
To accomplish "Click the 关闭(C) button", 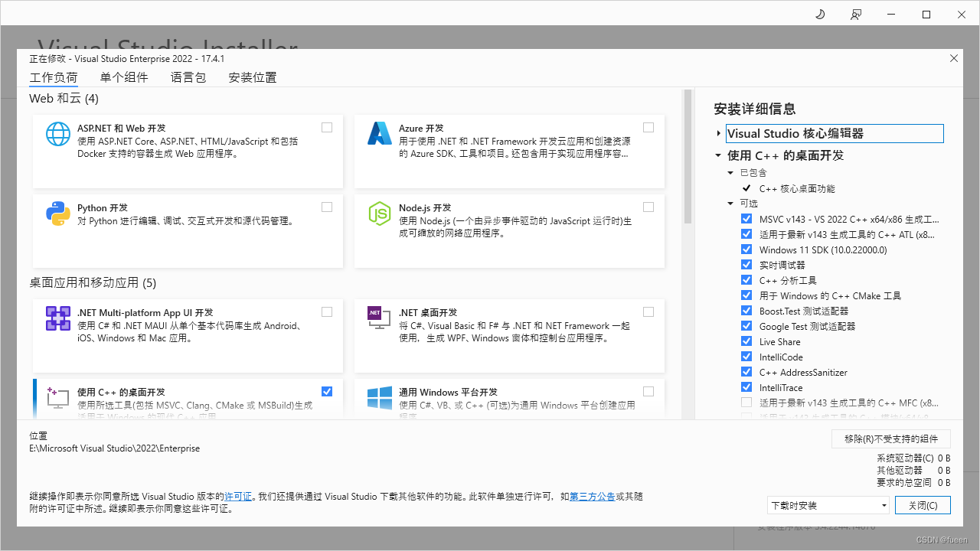I will (x=922, y=505).
